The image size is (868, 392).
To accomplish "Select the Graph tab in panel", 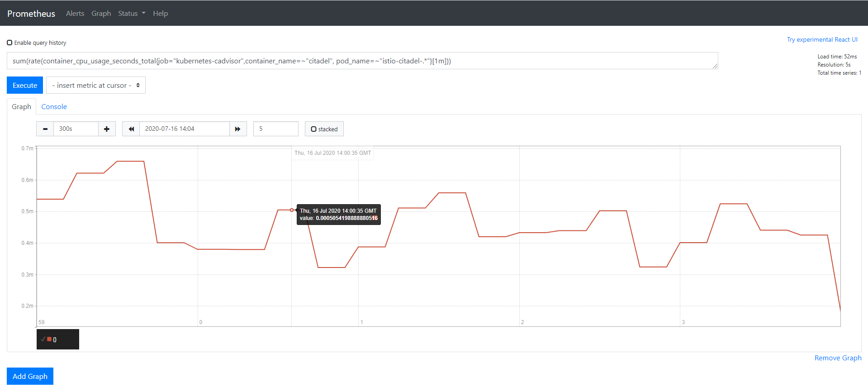I will (x=21, y=107).
